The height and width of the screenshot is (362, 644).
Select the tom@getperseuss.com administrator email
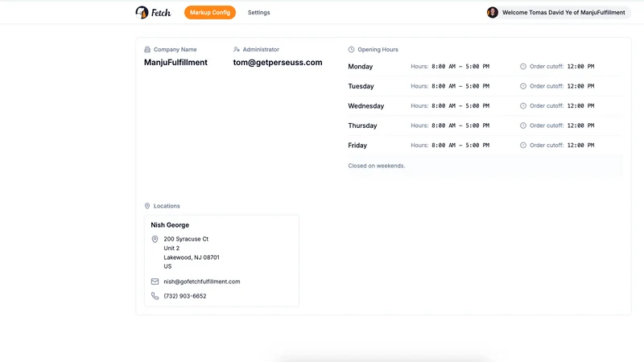point(278,63)
